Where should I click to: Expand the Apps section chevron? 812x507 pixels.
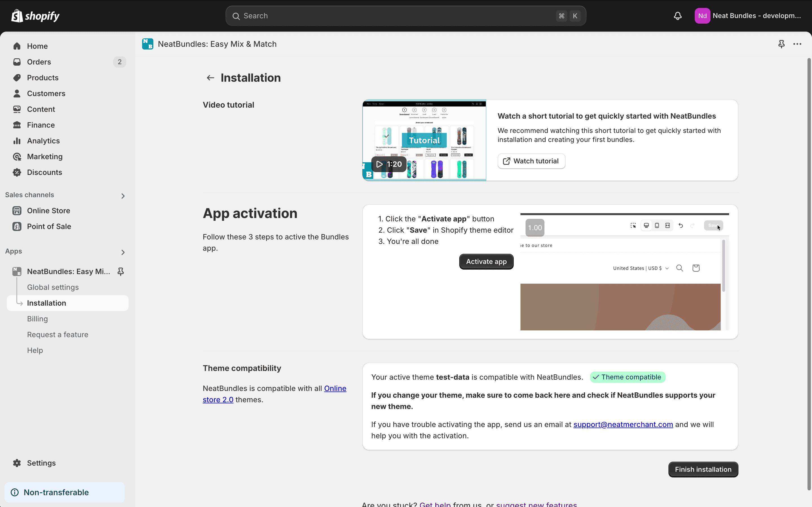[123, 252]
